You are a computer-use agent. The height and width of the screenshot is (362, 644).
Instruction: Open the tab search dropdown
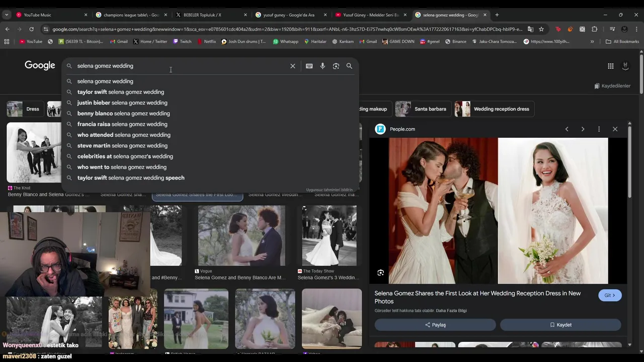[6, 15]
